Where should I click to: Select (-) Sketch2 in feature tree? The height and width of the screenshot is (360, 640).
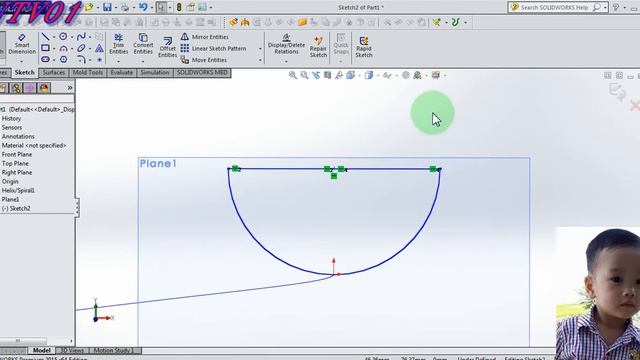(x=16, y=208)
